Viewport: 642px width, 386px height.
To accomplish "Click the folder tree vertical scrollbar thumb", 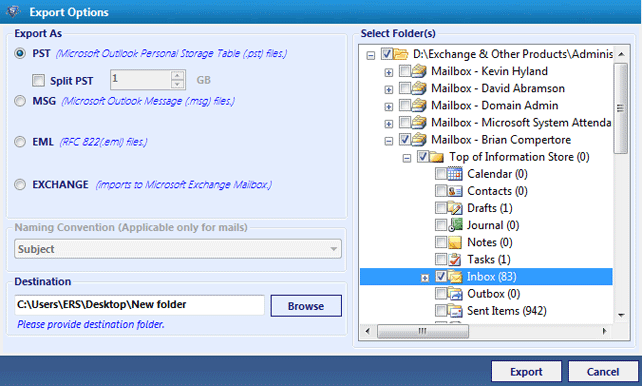I will 621,108.
